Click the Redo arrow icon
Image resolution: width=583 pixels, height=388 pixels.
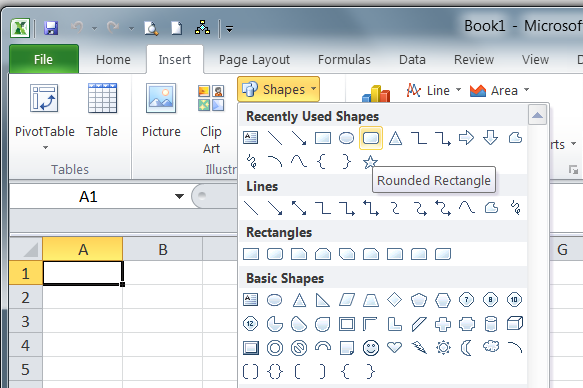[x=113, y=28]
